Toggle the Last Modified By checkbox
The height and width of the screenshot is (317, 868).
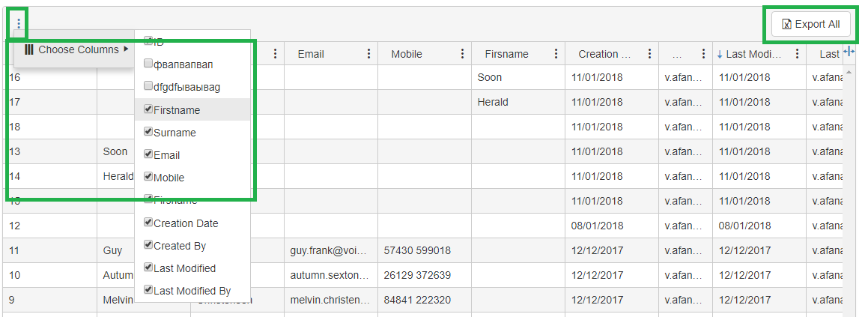click(x=148, y=290)
